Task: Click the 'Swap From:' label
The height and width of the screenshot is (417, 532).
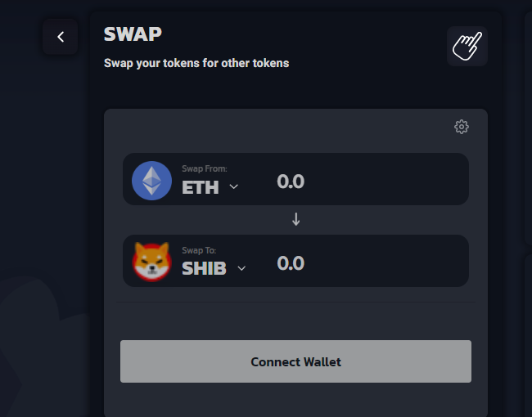Action: pyautogui.click(x=205, y=168)
